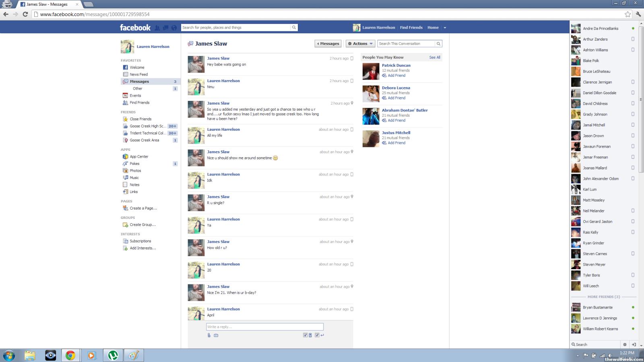Click the attach file paperclip icon
The width and height of the screenshot is (644, 362).
(x=209, y=335)
